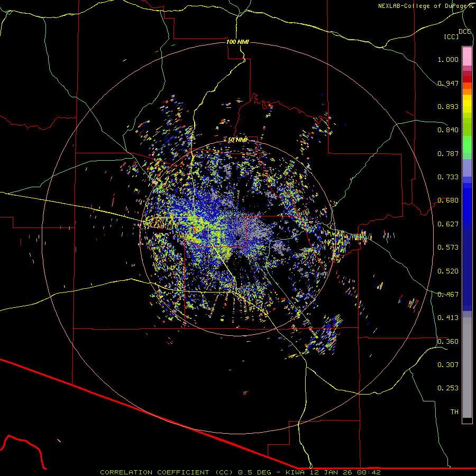Click the 0.893 legend value
The image size is (476, 476).
coord(448,106)
